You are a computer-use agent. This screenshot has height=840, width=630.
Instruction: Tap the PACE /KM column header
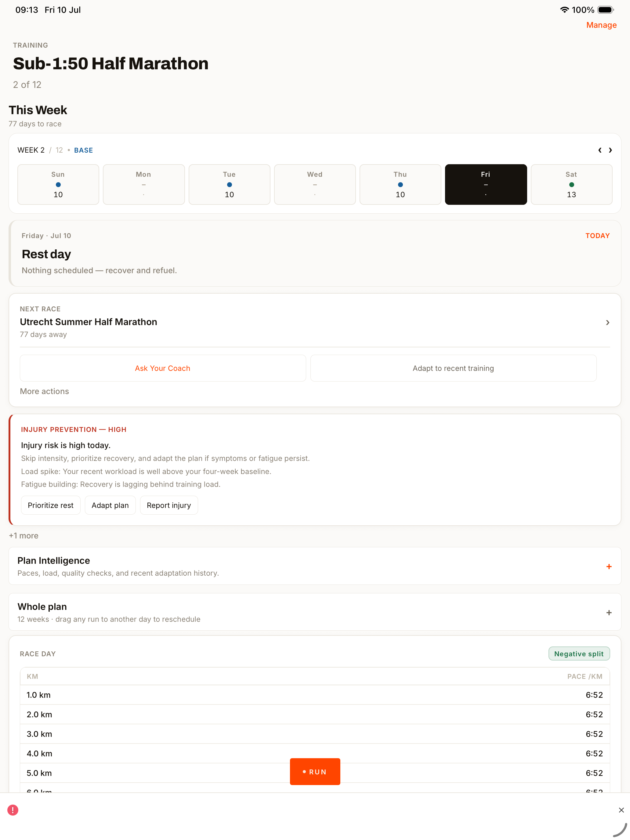click(585, 676)
